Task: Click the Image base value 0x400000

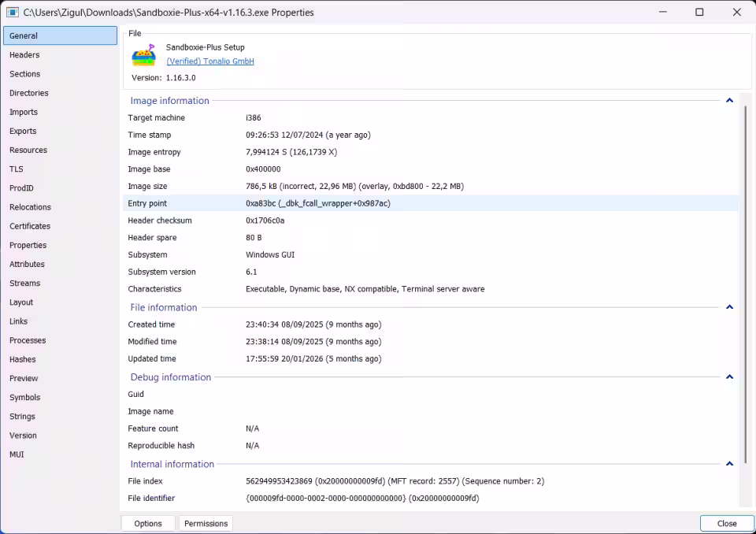Action: coord(263,169)
